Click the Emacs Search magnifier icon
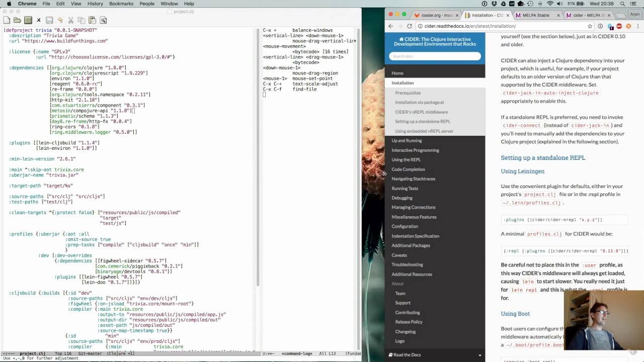This screenshot has width=644, height=362. [x=103, y=20]
